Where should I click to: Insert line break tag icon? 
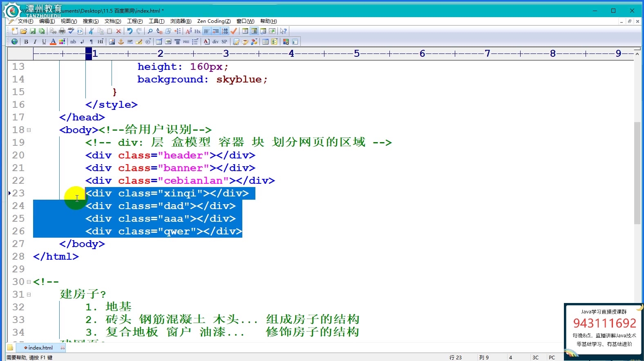coord(82,42)
